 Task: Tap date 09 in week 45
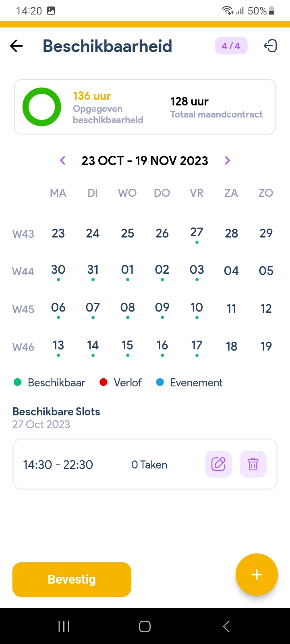pos(162,308)
